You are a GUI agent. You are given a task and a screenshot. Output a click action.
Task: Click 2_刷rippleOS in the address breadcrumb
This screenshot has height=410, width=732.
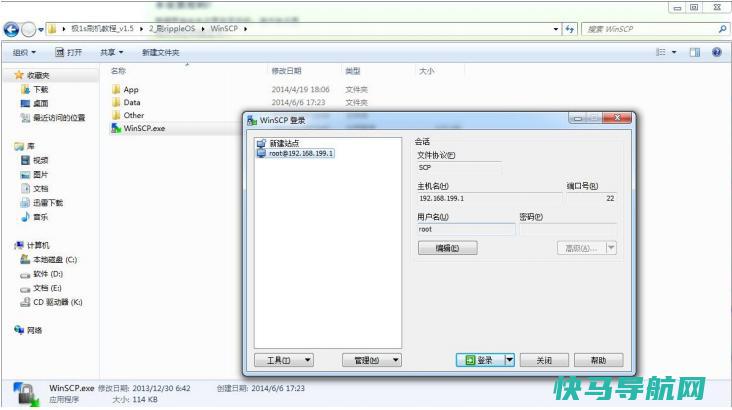point(172,28)
